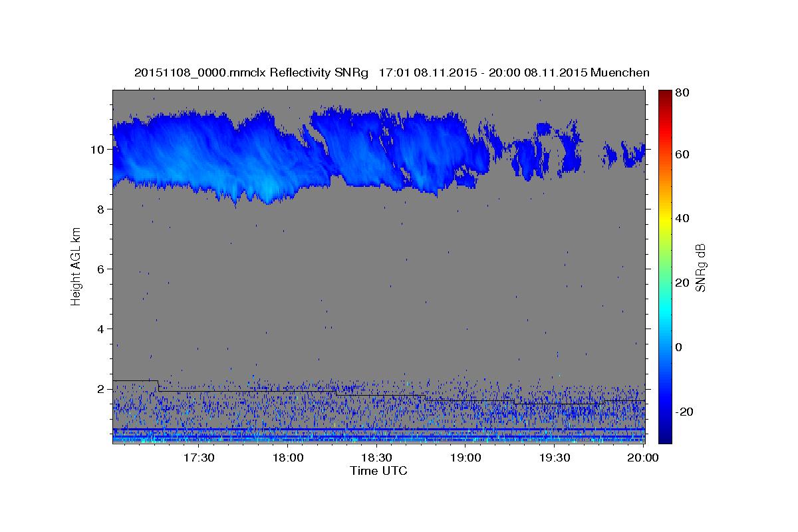Click the bright cloud core near 18:00 at 8.5 km
Screen dimensions: 798x532
(x=267, y=190)
